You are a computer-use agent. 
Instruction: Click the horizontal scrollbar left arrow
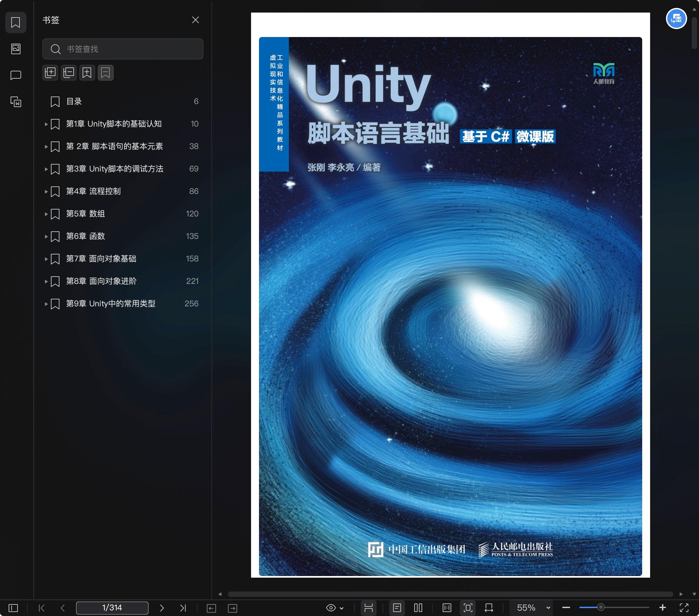pos(220,594)
